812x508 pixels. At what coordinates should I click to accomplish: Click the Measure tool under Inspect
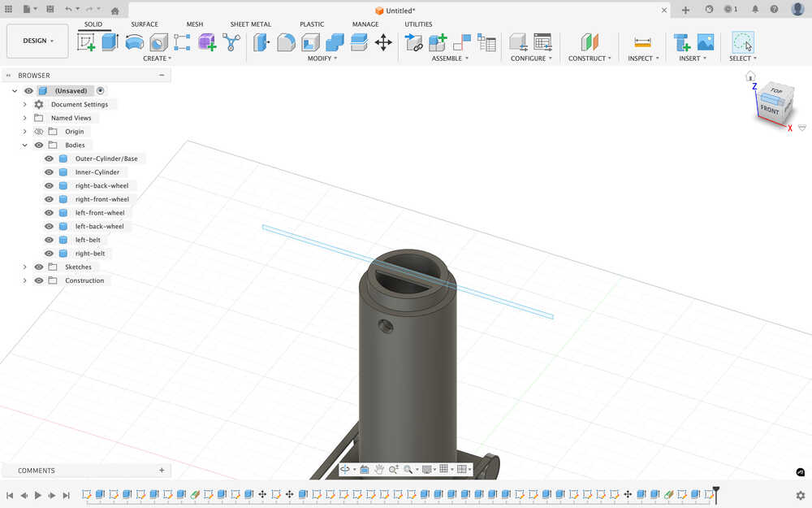click(x=642, y=42)
